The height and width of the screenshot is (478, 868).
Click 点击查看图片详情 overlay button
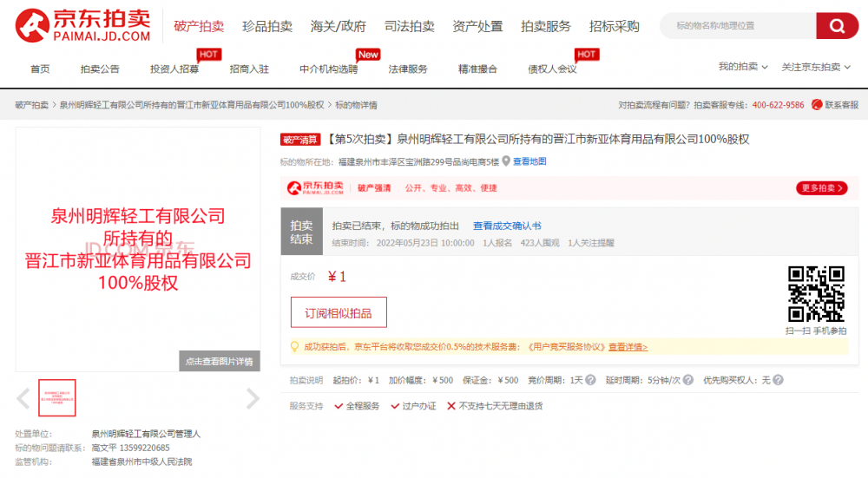coord(220,361)
